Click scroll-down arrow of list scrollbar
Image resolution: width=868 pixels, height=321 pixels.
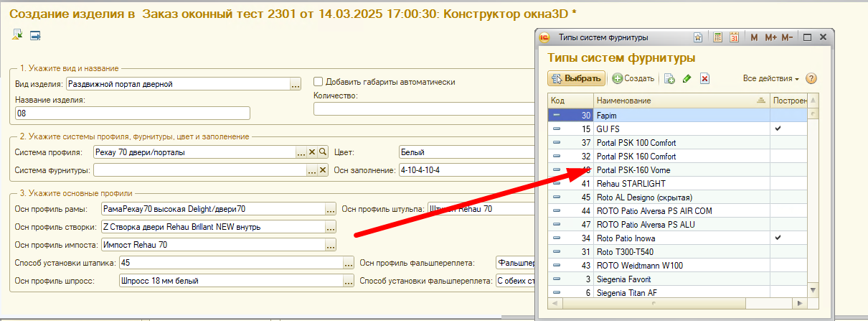click(813, 290)
